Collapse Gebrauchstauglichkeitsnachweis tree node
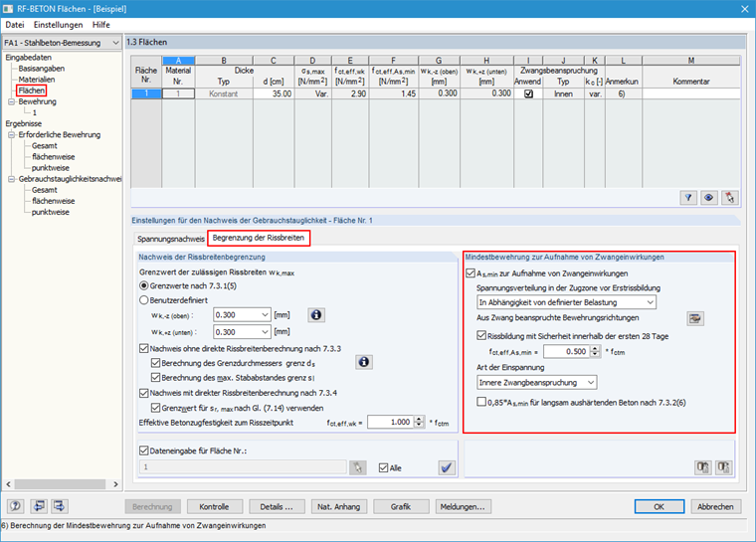This screenshot has width=756, height=542. [11, 179]
